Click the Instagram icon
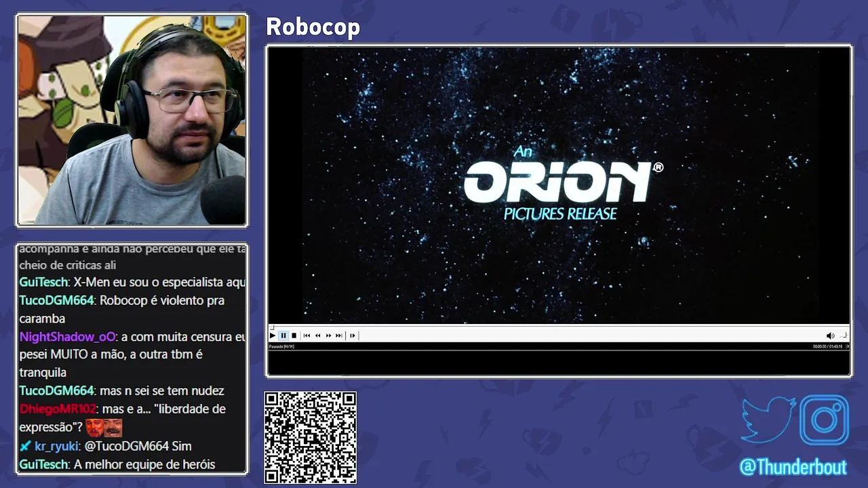Image resolution: width=868 pixels, height=488 pixels. pos(825,420)
